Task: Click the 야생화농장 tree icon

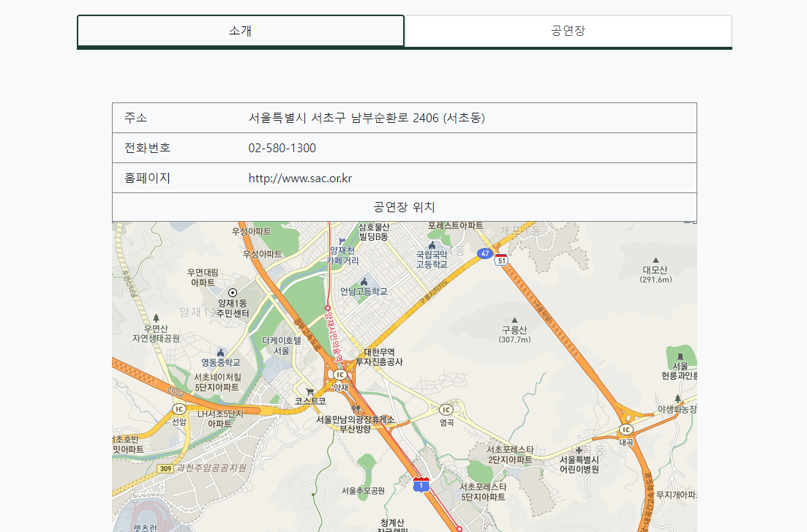Action: click(x=677, y=398)
